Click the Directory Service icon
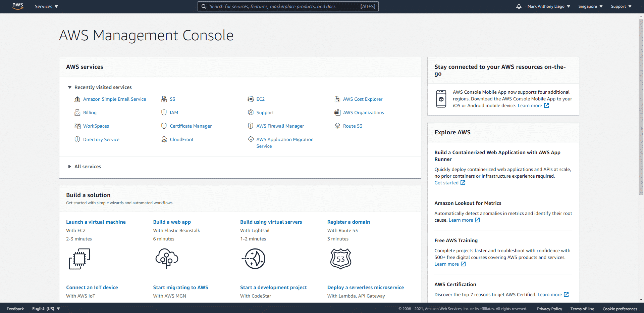This screenshot has width=644, height=313. 77,139
